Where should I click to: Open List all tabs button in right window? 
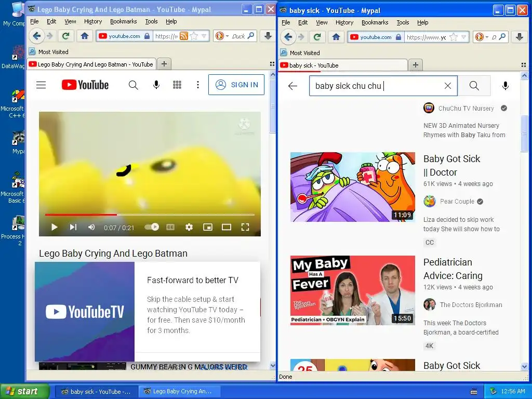click(x=524, y=65)
